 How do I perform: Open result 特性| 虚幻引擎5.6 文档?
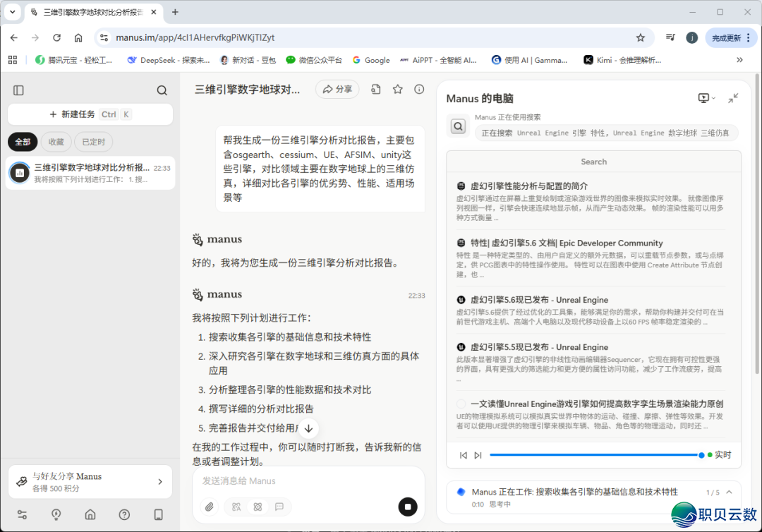click(x=567, y=243)
